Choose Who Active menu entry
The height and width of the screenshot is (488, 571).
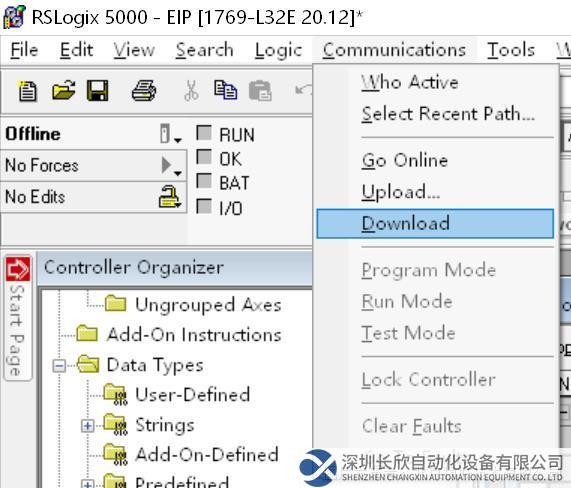point(410,82)
